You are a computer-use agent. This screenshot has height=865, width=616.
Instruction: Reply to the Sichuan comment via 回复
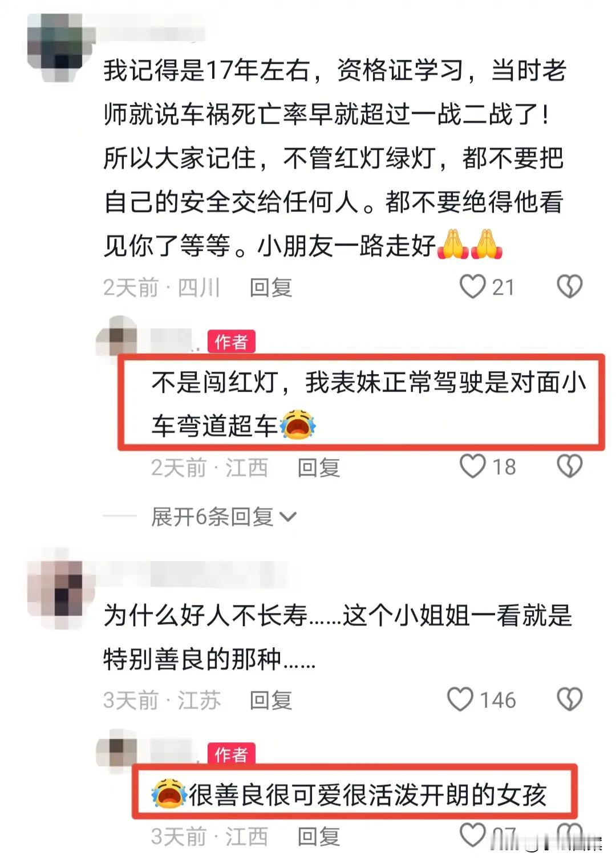(x=270, y=287)
